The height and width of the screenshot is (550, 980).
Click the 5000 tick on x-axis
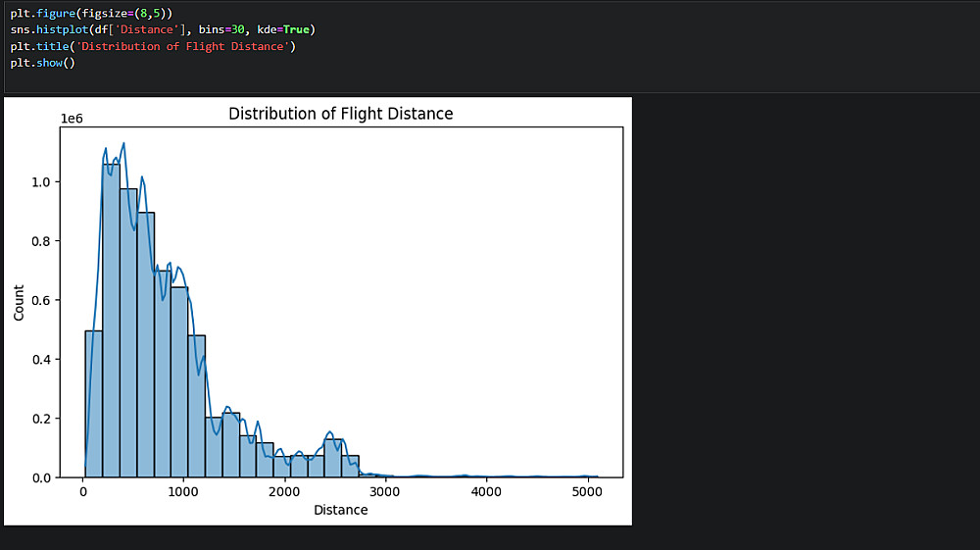[585, 492]
